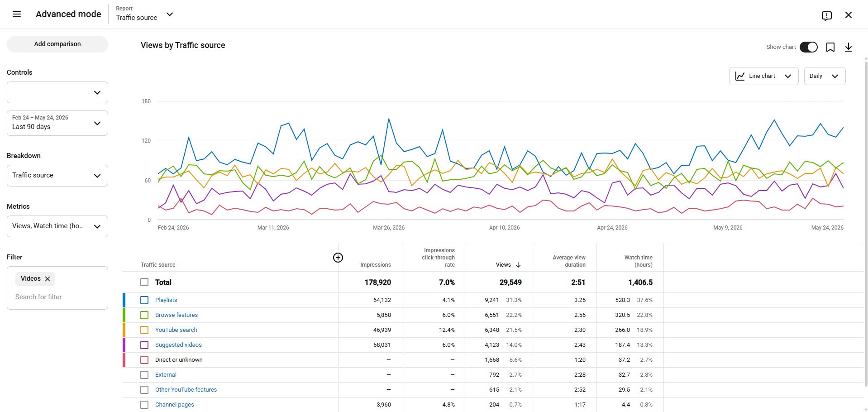The image size is (868, 412).
Task: Click the line chart type icon
Action: pyautogui.click(x=740, y=76)
